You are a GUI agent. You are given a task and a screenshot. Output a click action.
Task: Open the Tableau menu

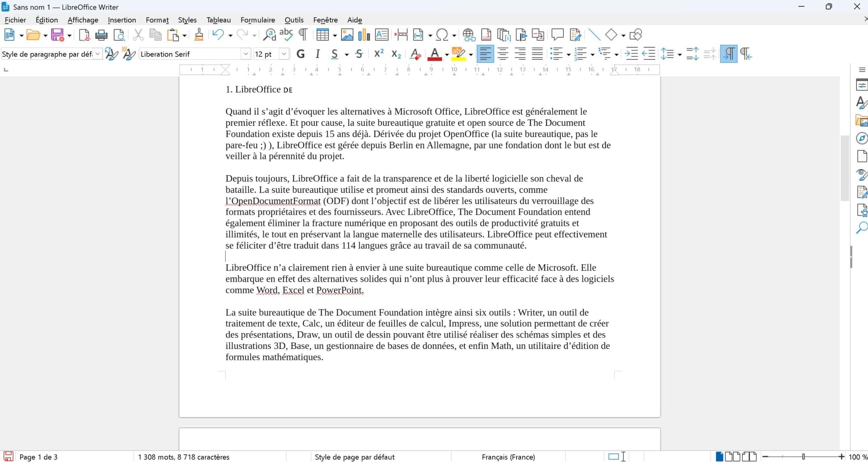[218, 20]
